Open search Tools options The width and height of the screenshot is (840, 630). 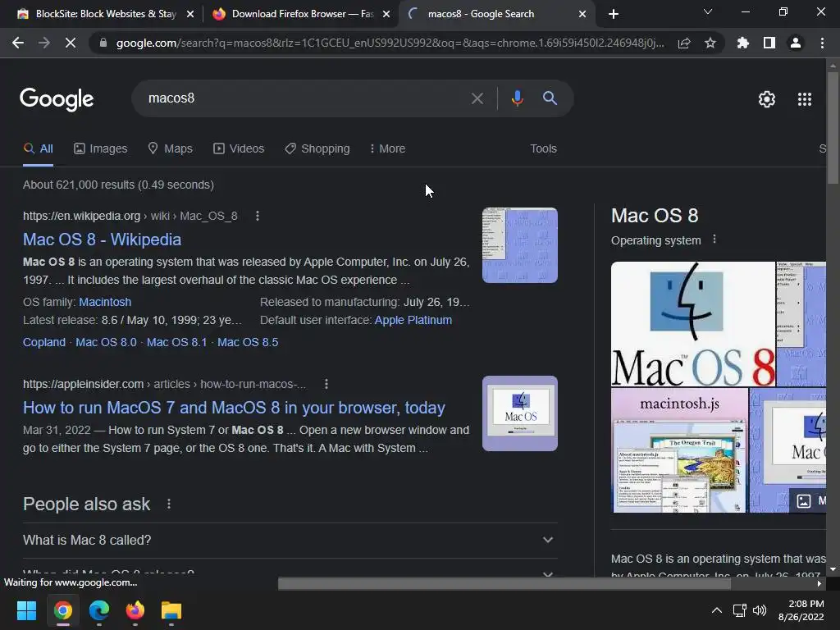point(543,149)
